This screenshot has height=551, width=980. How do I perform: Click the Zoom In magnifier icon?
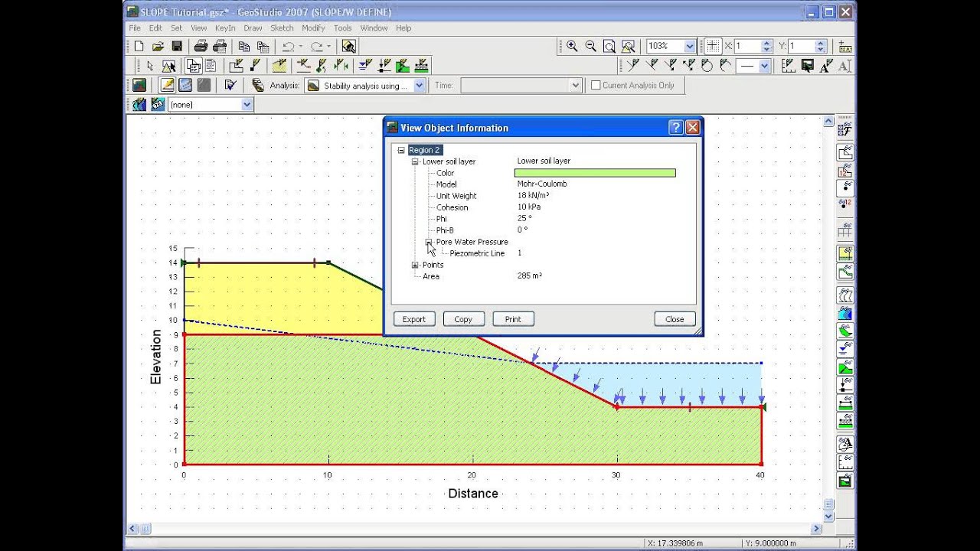click(x=572, y=46)
